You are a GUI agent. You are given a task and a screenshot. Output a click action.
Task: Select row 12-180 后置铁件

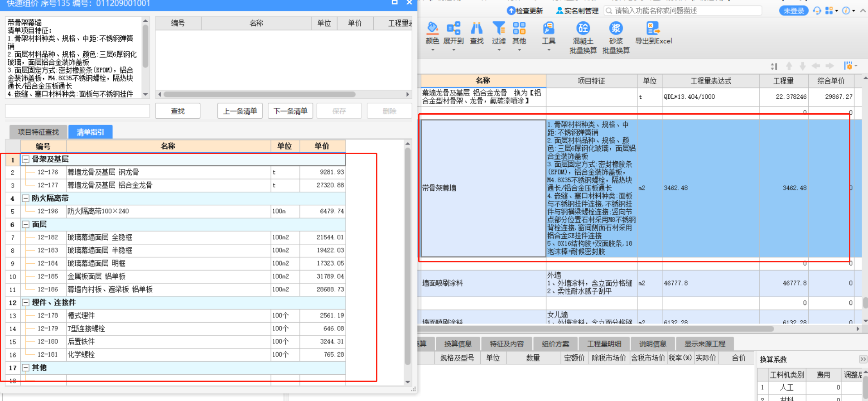tap(175, 342)
